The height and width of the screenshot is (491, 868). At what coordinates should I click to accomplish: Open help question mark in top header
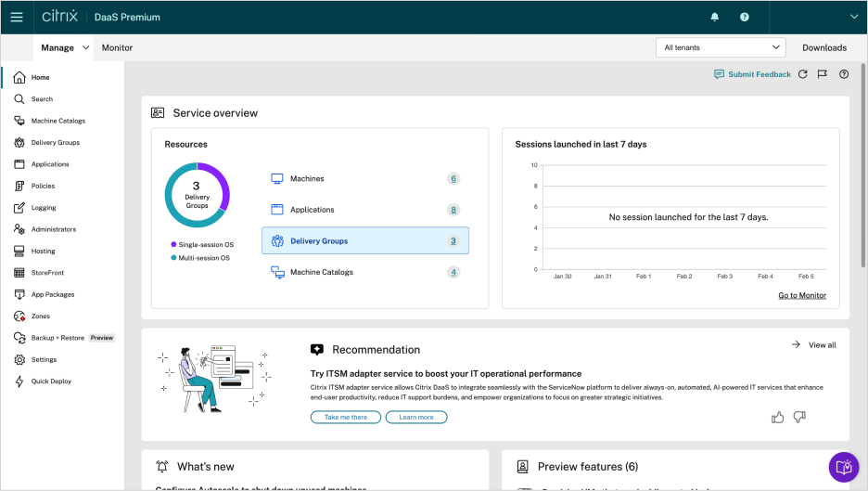pos(744,17)
